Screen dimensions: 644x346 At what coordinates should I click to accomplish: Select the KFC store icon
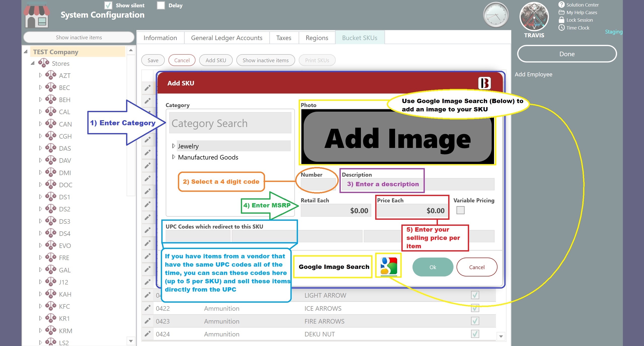click(x=51, y=306)
